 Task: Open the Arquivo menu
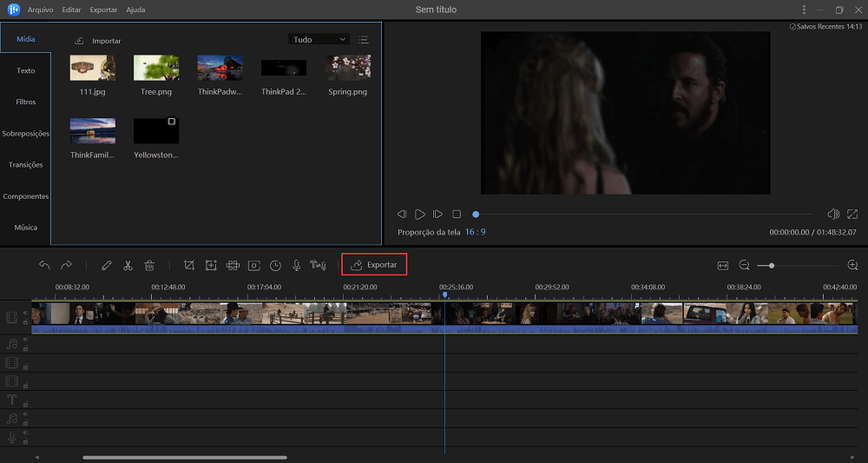coord(39,10)
